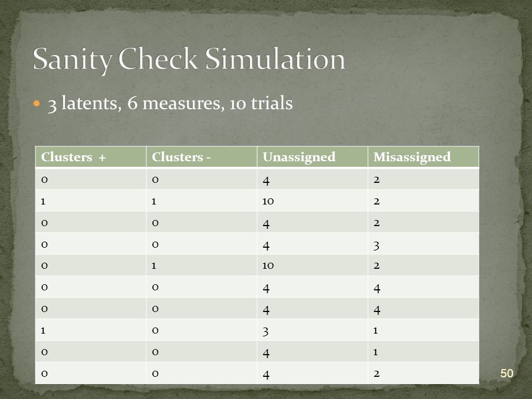The height and width of the screenshot is (399, 532).
Task: Click slide number 50 in the corner
Action: [507, 373]
